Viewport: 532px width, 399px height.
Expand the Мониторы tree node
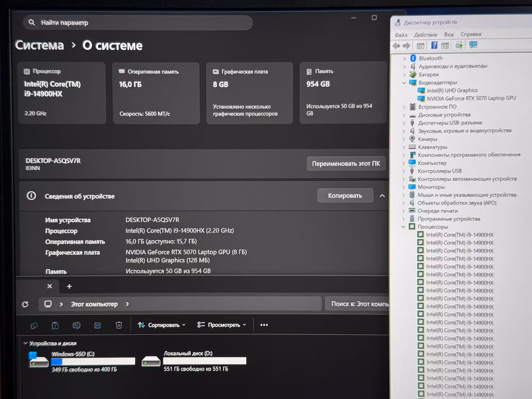point(404,187)
